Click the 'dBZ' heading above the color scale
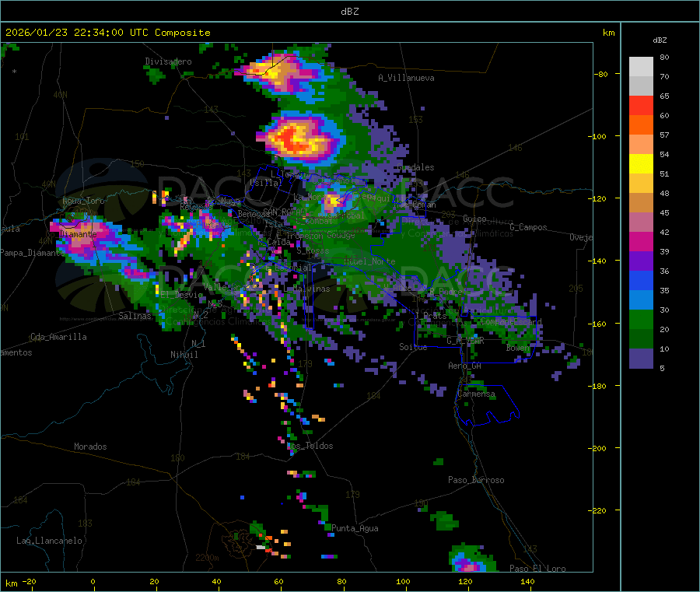 660,40
